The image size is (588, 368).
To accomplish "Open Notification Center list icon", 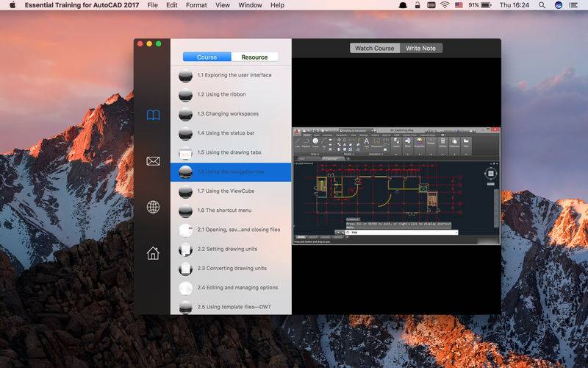I will [x=573, y=5].
